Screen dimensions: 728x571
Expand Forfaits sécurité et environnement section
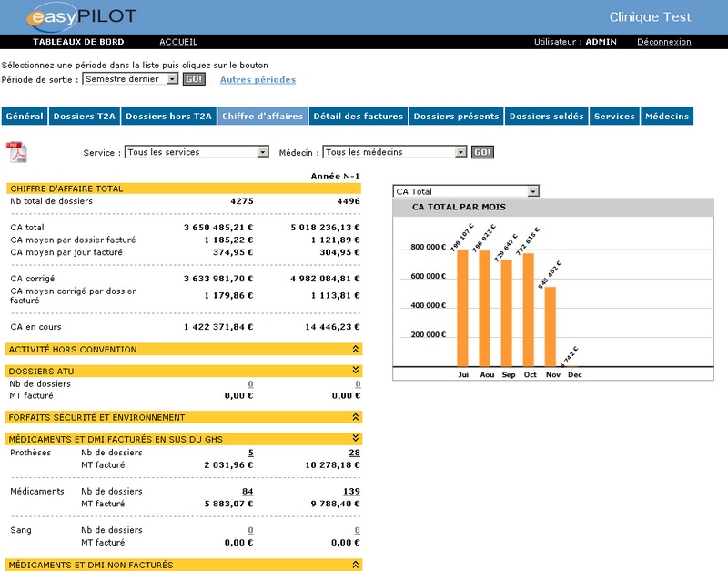coord(356,417)
